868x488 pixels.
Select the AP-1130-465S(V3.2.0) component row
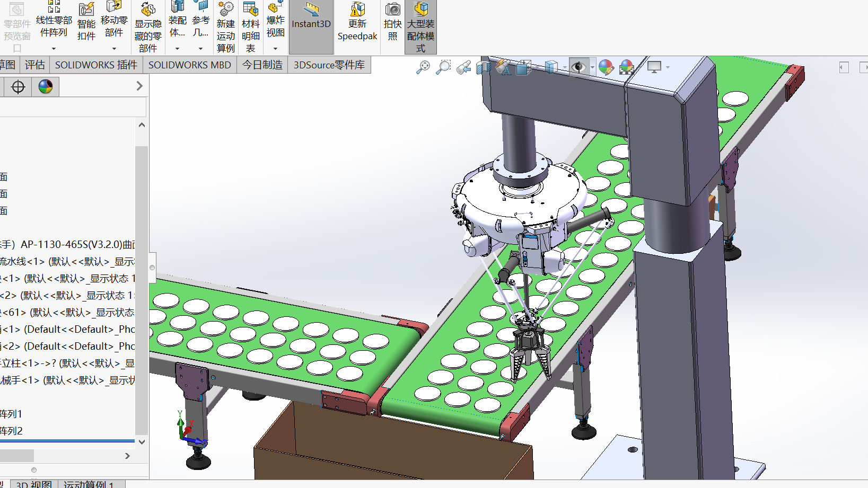(67, 244)
